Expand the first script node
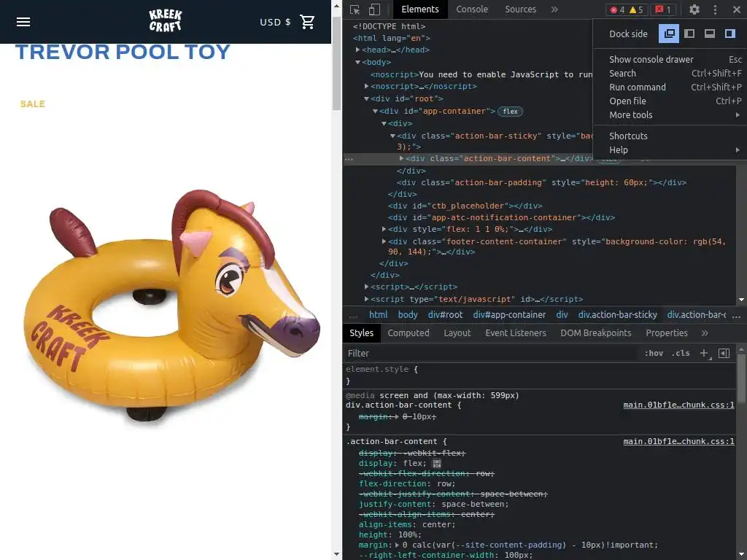The width and height of the screenshot is (747, 560). (x=366, y=287)
